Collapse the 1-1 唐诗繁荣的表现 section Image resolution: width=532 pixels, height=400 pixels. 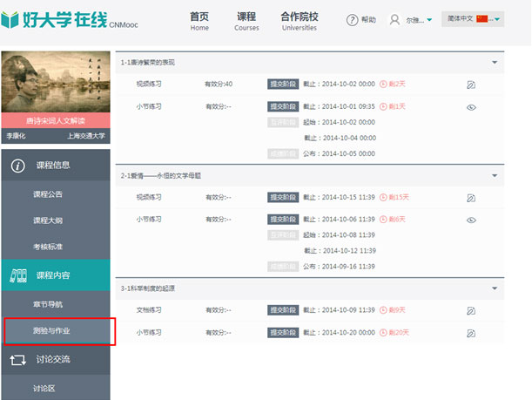(x=495, y=63)
